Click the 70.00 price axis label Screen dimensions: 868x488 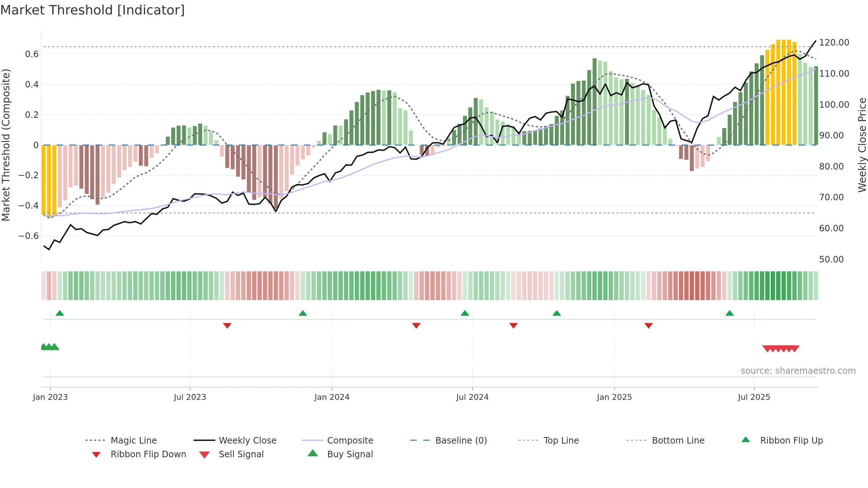pos(831,197)
